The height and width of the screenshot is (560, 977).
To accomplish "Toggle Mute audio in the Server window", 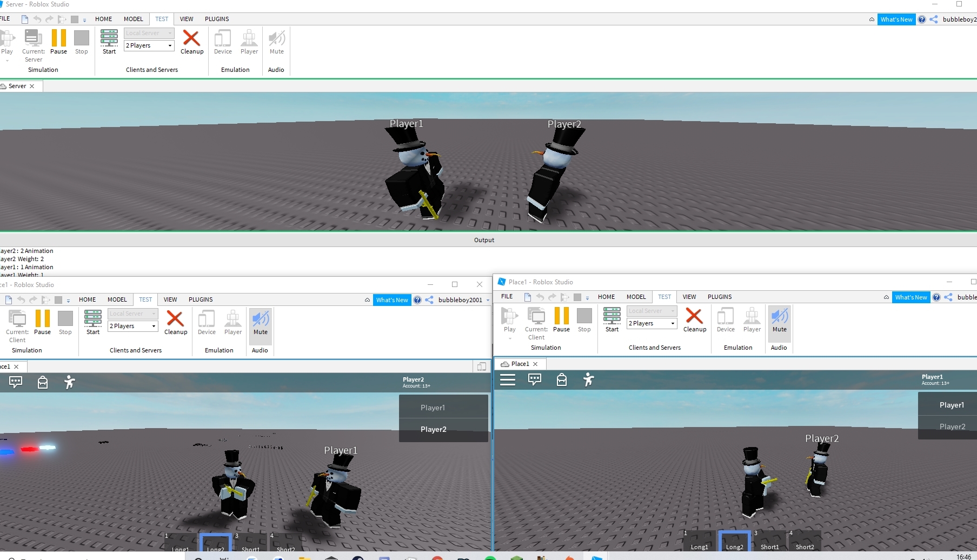I will (277, 42).
